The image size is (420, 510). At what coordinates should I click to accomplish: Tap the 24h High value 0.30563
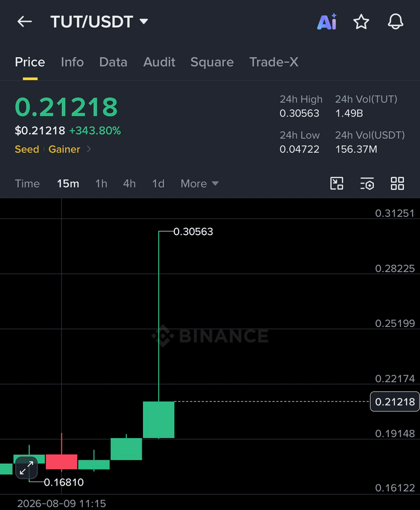coord(299,113)
